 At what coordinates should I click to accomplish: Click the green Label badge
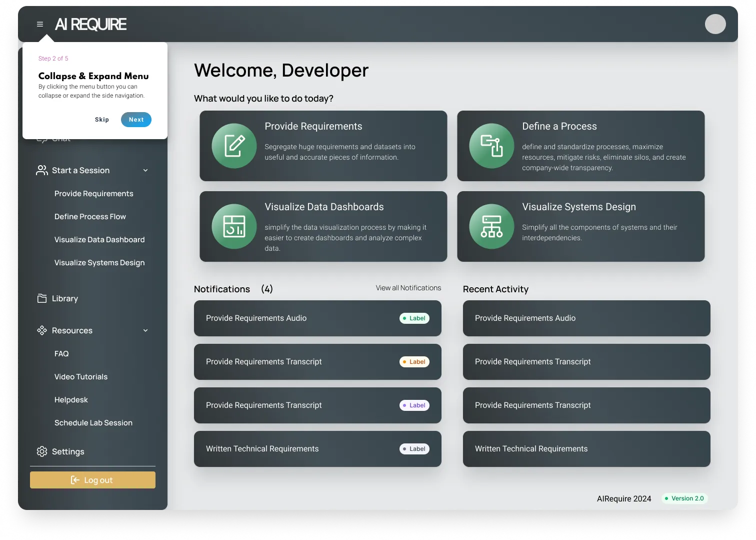414,318
